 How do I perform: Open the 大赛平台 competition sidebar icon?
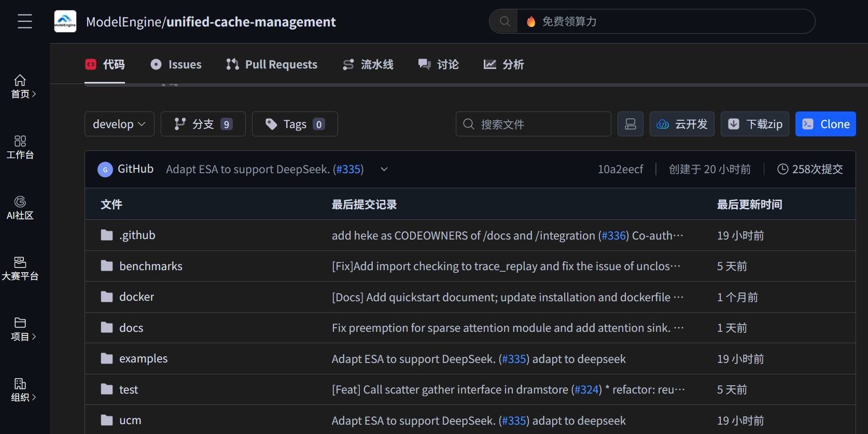click(20, 268)
